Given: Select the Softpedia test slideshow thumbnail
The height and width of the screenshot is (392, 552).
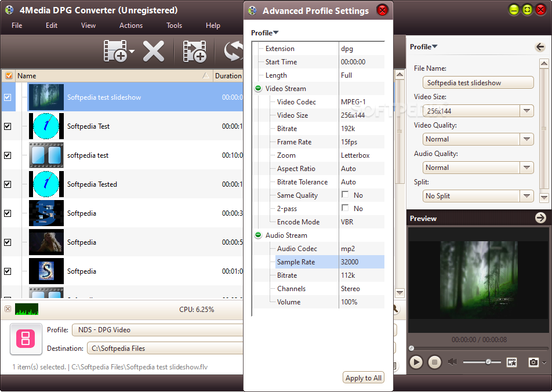Looking at the screenshot, I should coord(46,97).
